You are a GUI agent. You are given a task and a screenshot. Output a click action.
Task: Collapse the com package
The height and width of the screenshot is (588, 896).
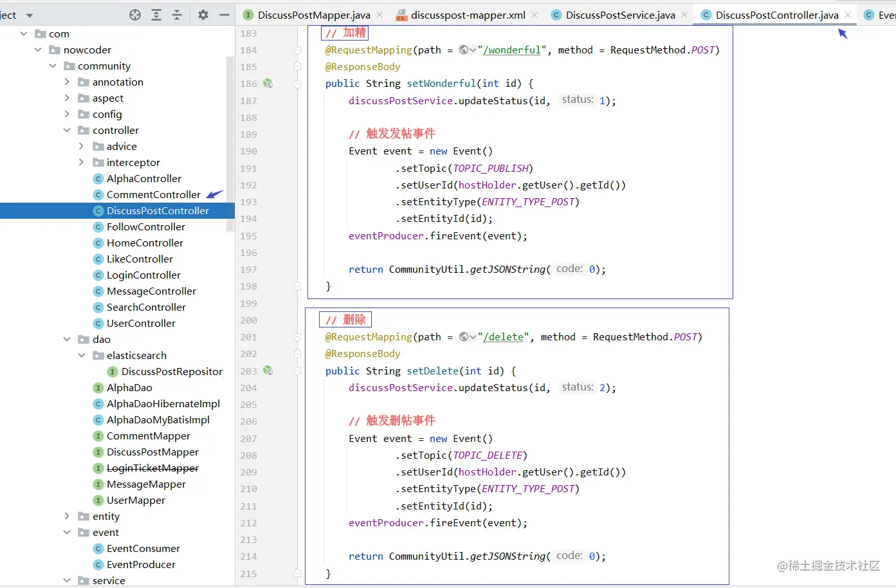pos(24,33)
